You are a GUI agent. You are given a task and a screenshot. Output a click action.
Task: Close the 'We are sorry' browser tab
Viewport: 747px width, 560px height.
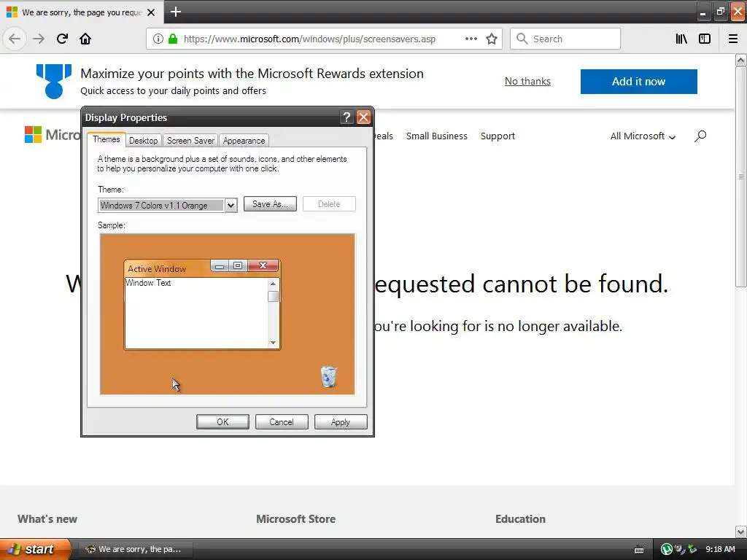151,12
